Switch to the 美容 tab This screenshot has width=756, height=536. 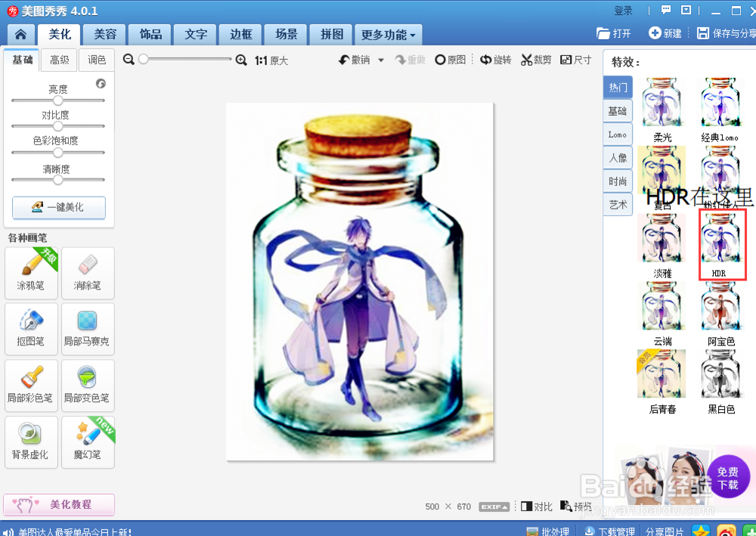coord(104,34)
